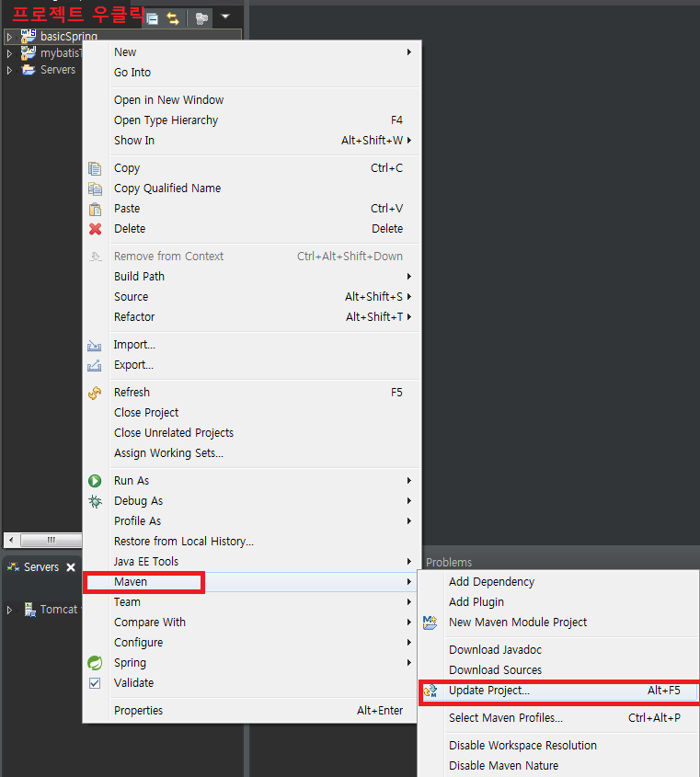Click the Copy Qualified Name icon
This screenshot has height=777, width=700.
pyautogui.click(x=95, y=189)
